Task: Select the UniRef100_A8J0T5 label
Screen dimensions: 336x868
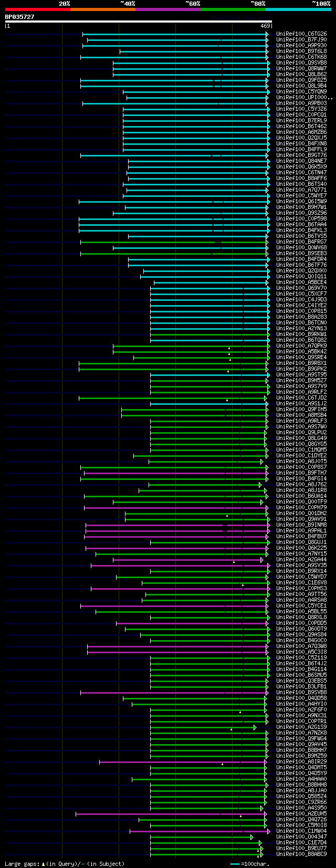Action: 301,461
